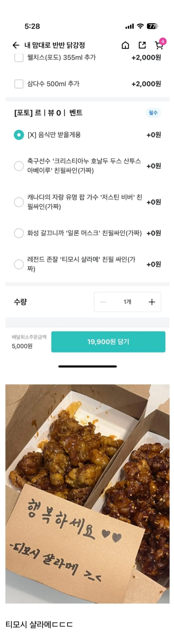
Task: Open the chicken gangjeong photo
Action: point(87,494)
